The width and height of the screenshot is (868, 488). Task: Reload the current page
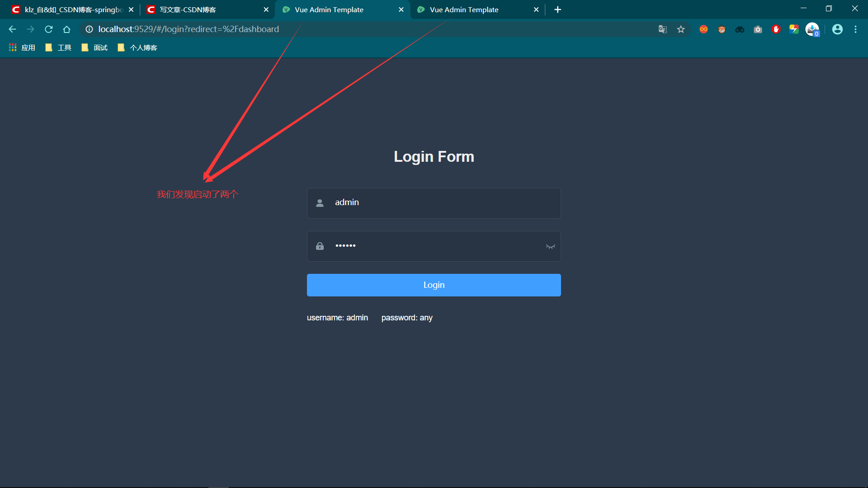(48, 29)
